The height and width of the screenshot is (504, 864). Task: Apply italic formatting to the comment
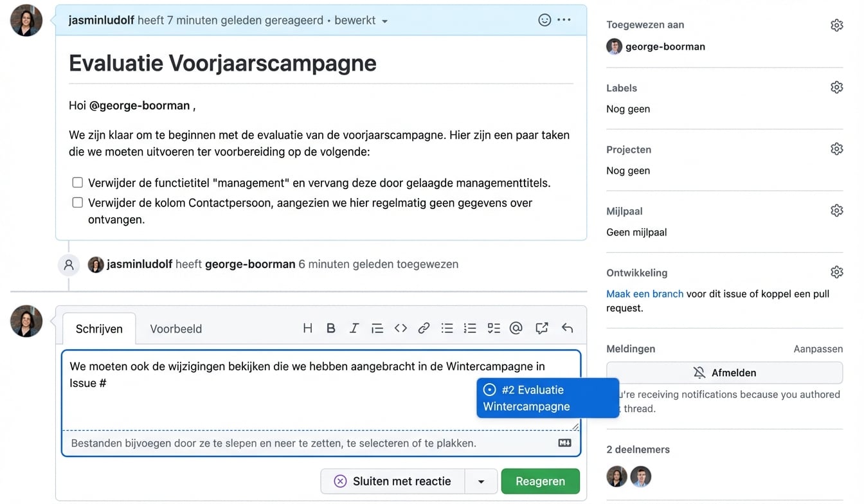[x=354, y=328]
